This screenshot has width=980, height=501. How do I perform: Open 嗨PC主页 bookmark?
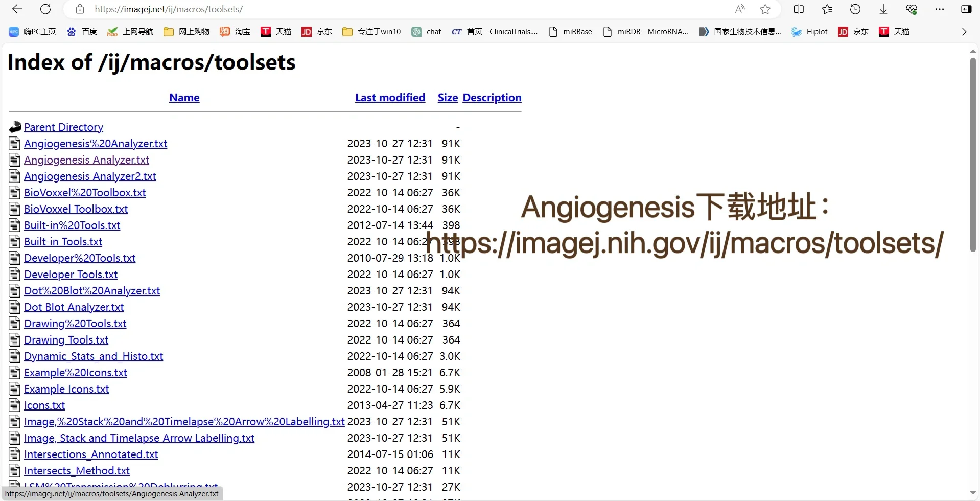[x=32, y=32]
